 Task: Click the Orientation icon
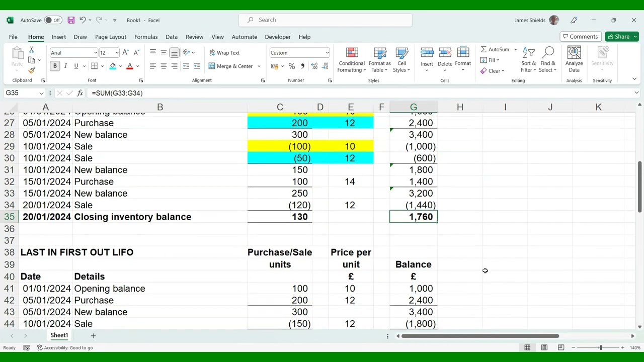pos(186,53)
